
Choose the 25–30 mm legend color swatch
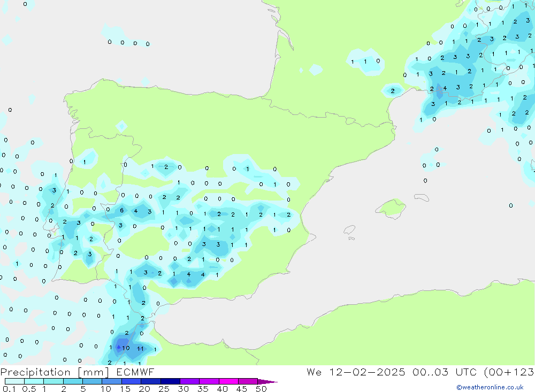click(x=170, y=381)
